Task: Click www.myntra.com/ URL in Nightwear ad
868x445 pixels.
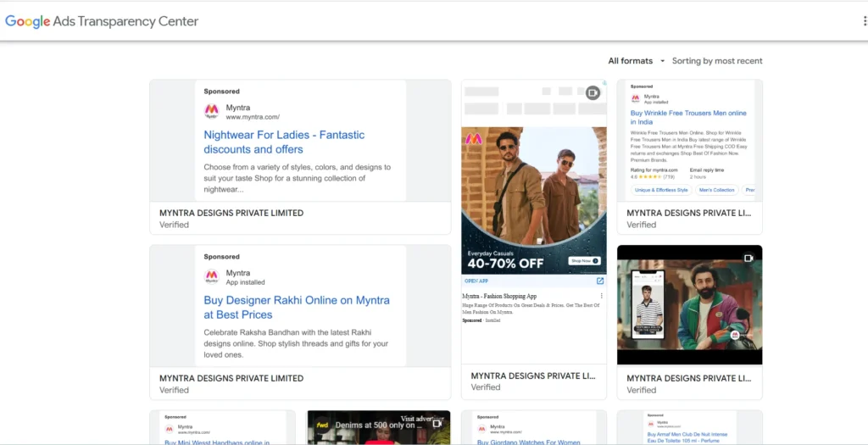Action: pyautogui.click(x=253, y=117)
